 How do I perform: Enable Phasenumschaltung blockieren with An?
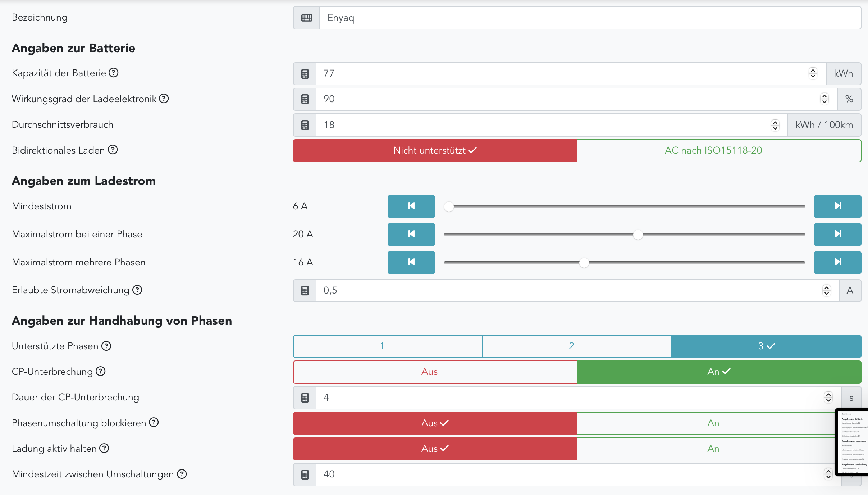(713, 423)
